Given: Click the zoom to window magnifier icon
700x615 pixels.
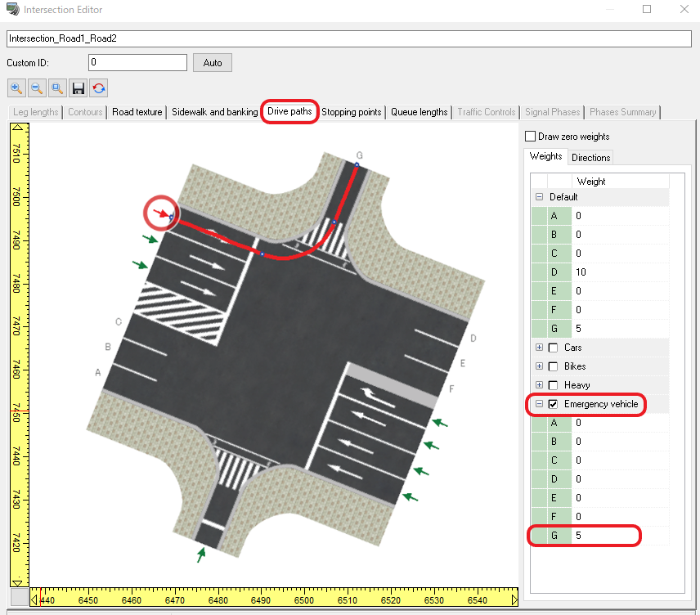Looking at the screenshot, I should (57, 88).
